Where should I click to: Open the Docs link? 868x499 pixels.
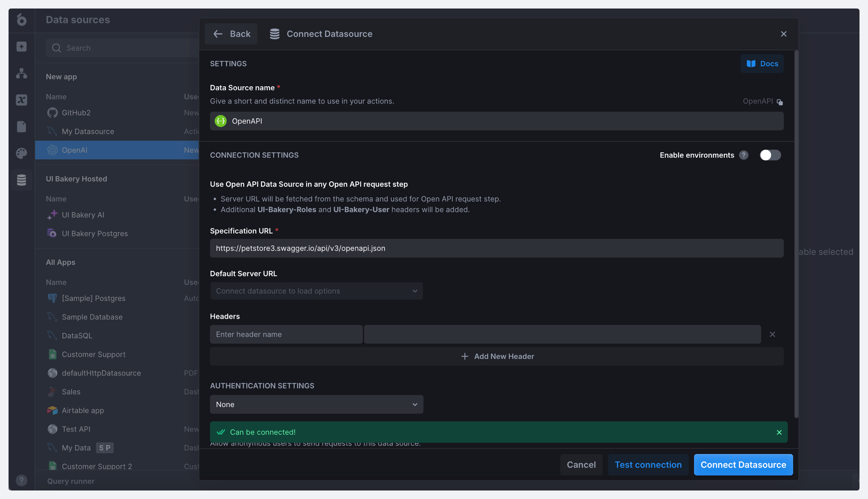762,64
